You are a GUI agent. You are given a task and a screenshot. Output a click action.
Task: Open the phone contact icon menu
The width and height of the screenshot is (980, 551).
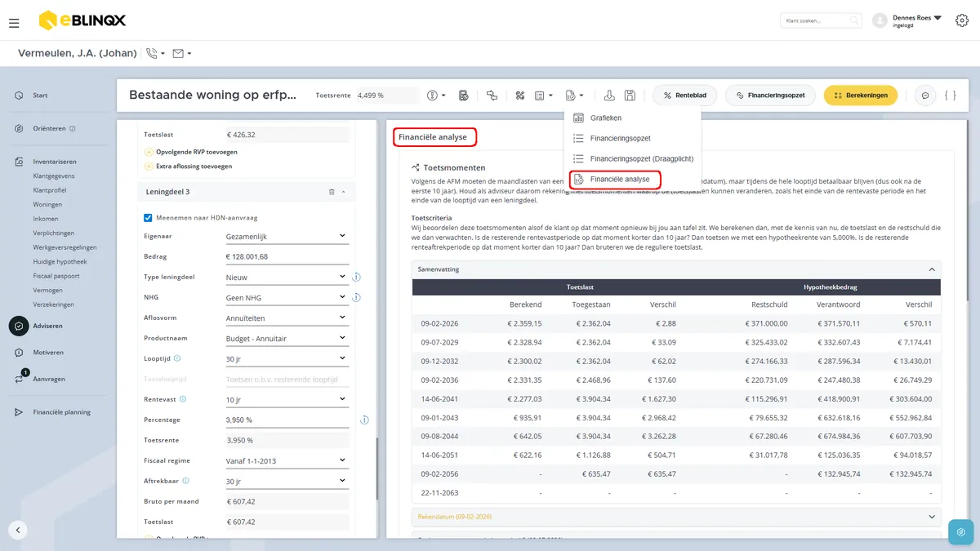point(154,54)
